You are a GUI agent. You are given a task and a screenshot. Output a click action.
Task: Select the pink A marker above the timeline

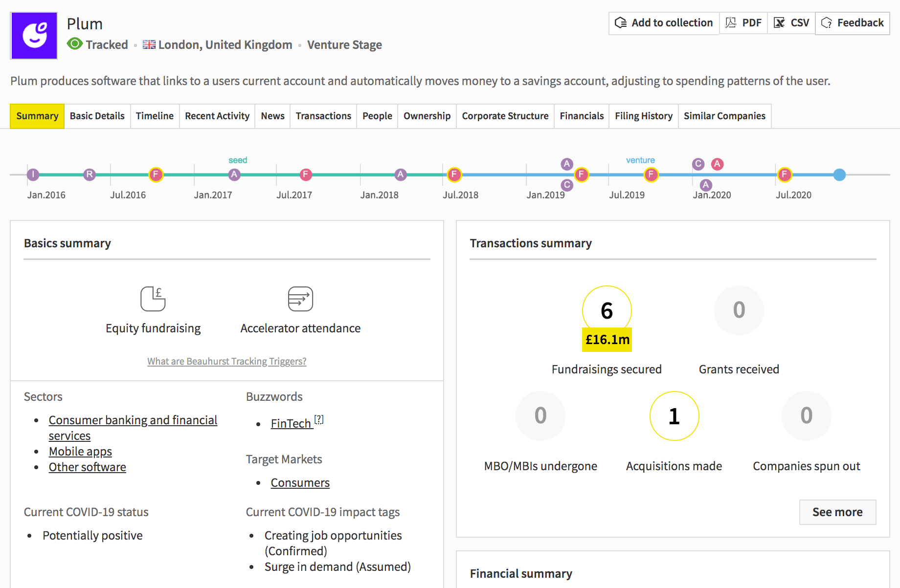pyautogui.click(x=718, y=164)
